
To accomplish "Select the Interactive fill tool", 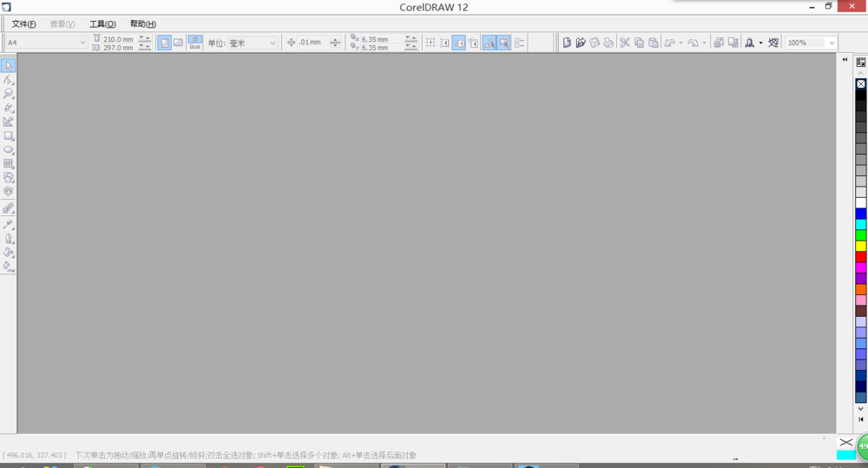I will pos(9,267).
